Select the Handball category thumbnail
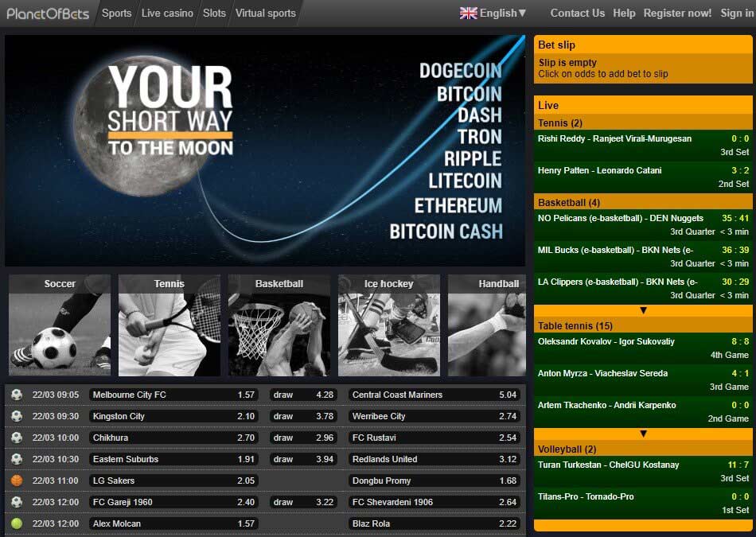 coord(487,325)
